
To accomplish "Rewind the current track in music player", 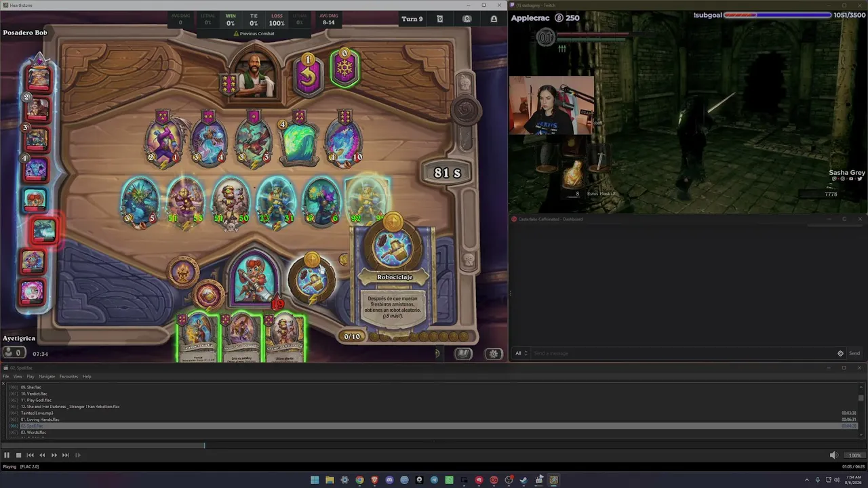I will coord(42,455).
